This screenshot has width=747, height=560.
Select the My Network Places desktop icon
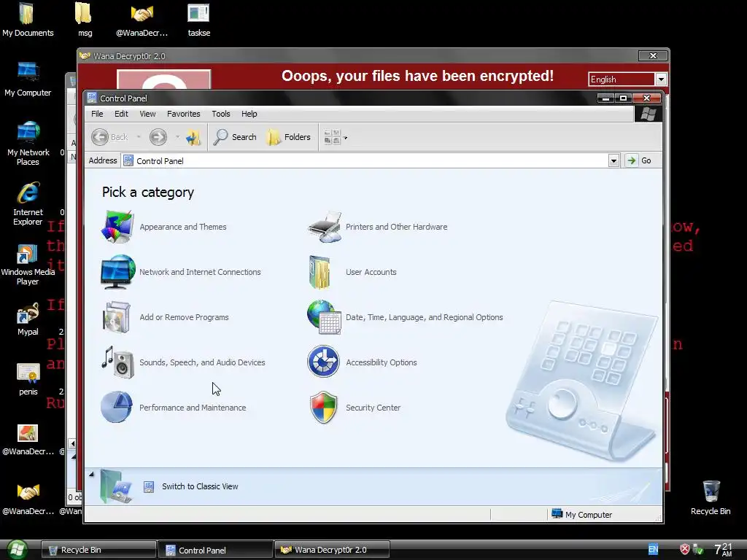tap(28, 144)
